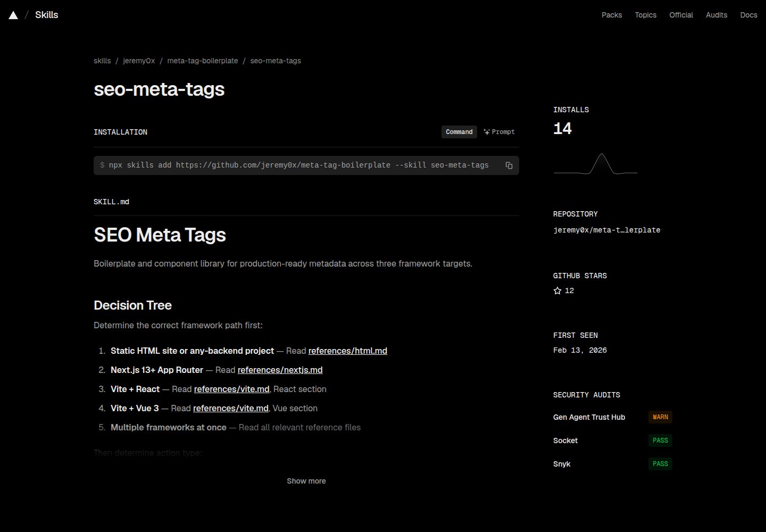Click the installs sparkline chart
Screen dimensions: 766x532
coord(596,164)
